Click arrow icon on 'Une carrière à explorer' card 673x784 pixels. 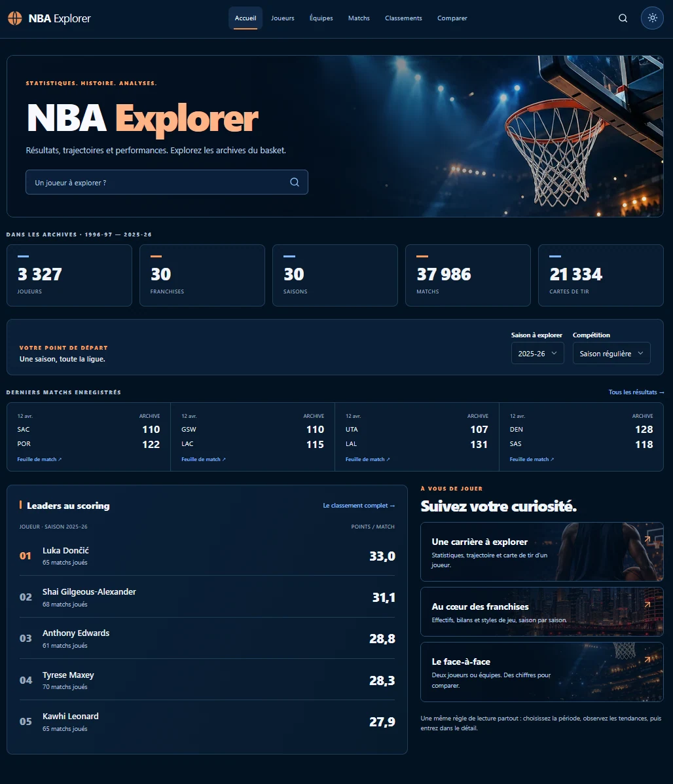coord(647,539)
